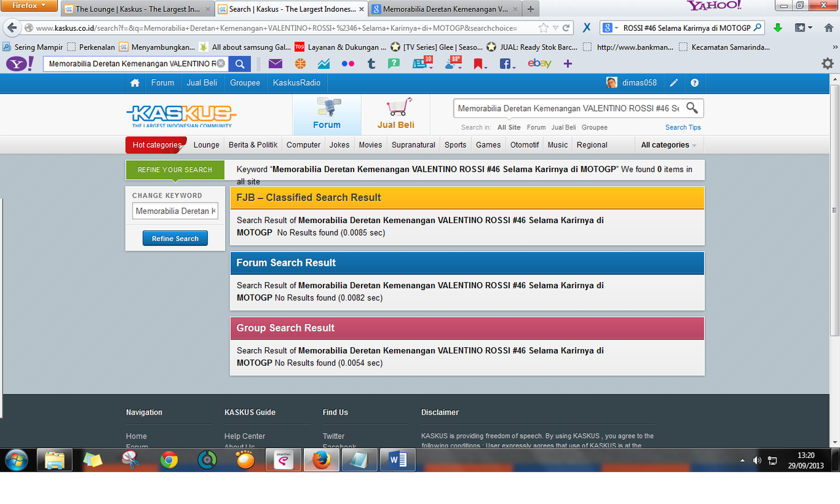Click the Change Keyword input field
The height and width of the screenshot is (504, 840).
175,211
